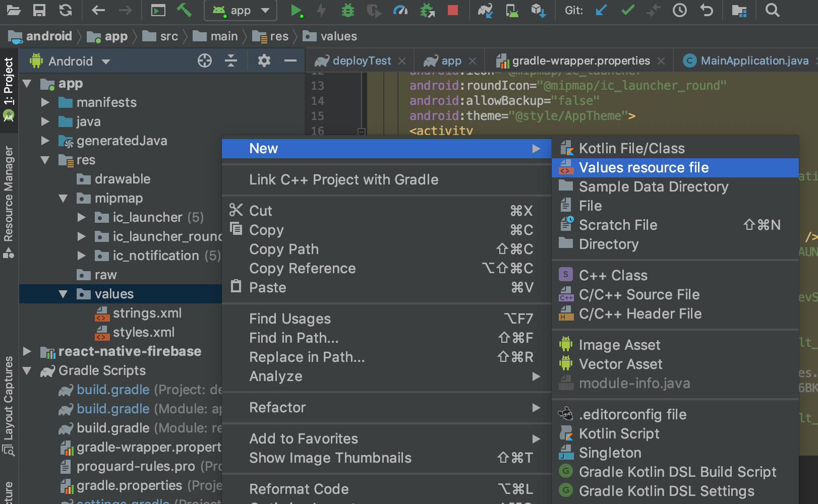This screenshot has height=504, width=818.
Task: Collapse the res folder arrow
Action: tap(45, 160)
